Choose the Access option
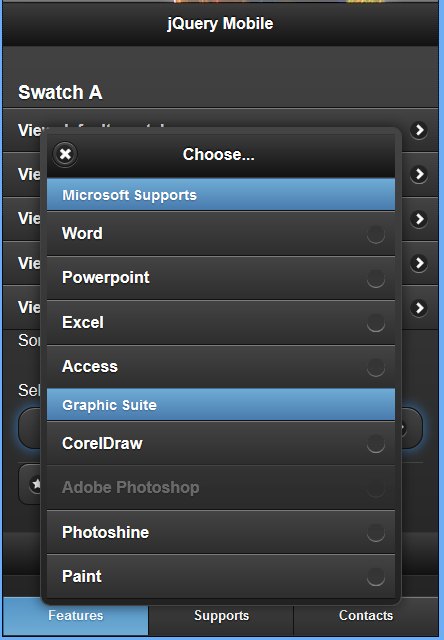 click(221, 367)
